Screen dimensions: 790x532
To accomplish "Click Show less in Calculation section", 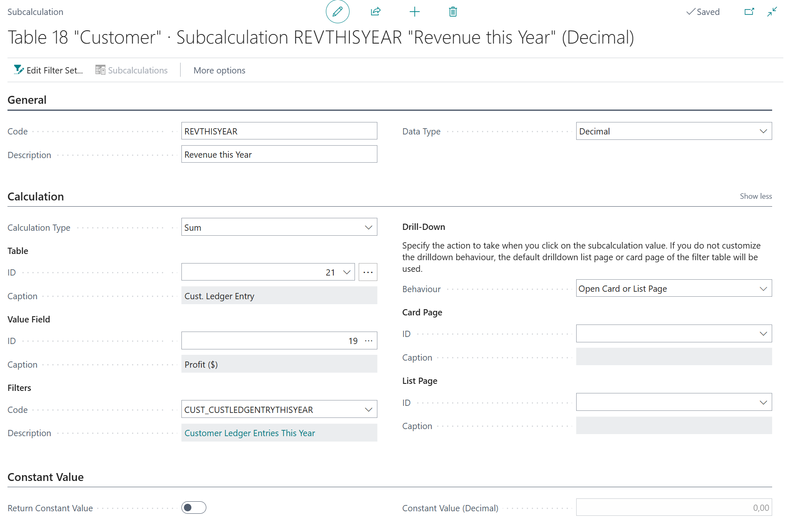I will pos(756,196).
